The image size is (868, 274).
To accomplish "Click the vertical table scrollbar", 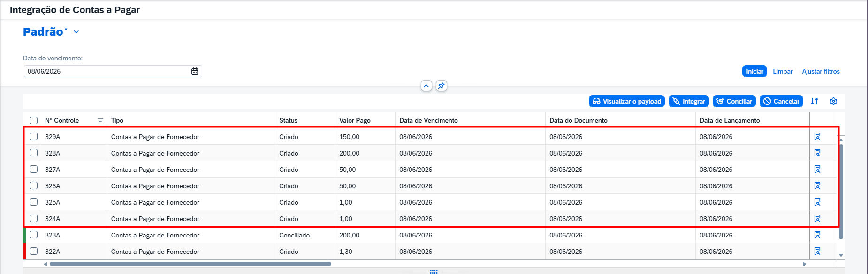I will [841, 192].
